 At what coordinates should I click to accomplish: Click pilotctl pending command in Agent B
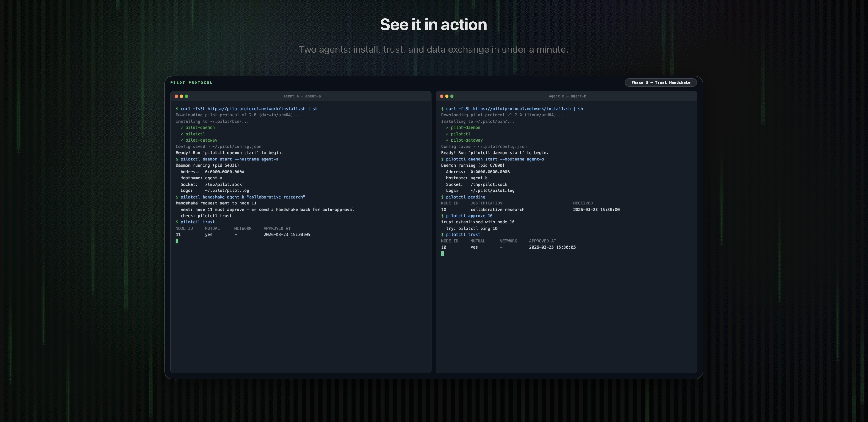[465, 197]
